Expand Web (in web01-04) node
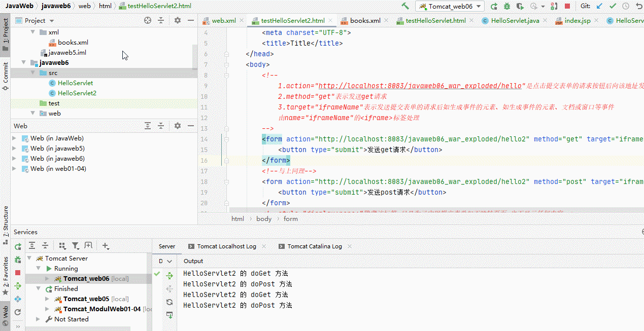This screenshot has width=644, height=331. [15, 169]
